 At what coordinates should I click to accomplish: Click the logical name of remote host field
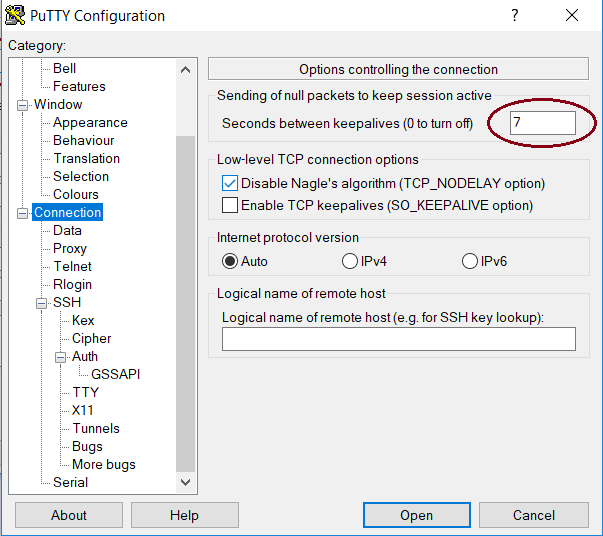399,339
